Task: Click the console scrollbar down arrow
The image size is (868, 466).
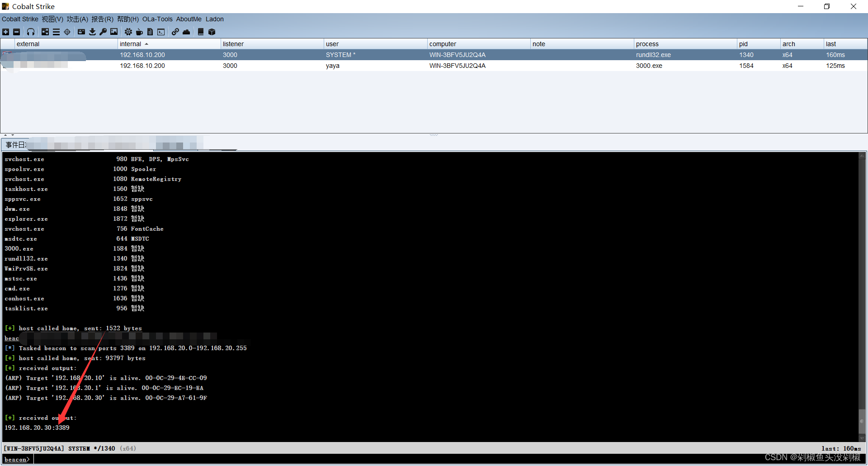Action: click(862, 438)
